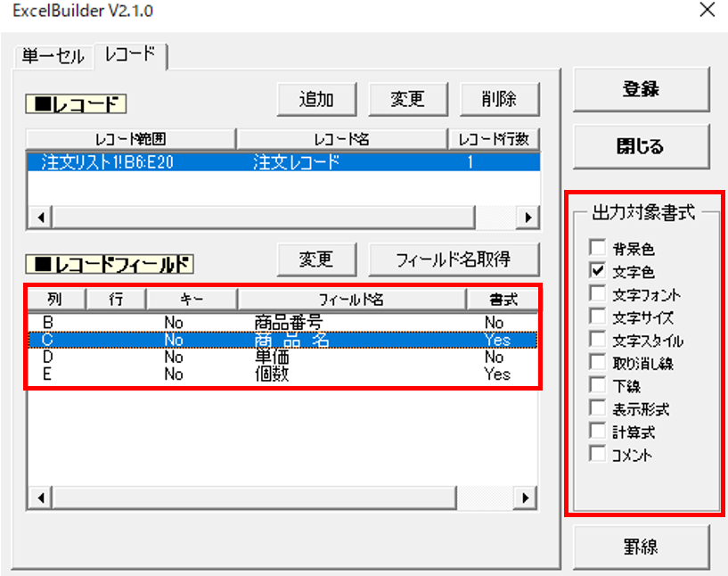This screenshot has width=728, height=576.
Task: Close the ExcelBuilder window
Action: point(708,10)
